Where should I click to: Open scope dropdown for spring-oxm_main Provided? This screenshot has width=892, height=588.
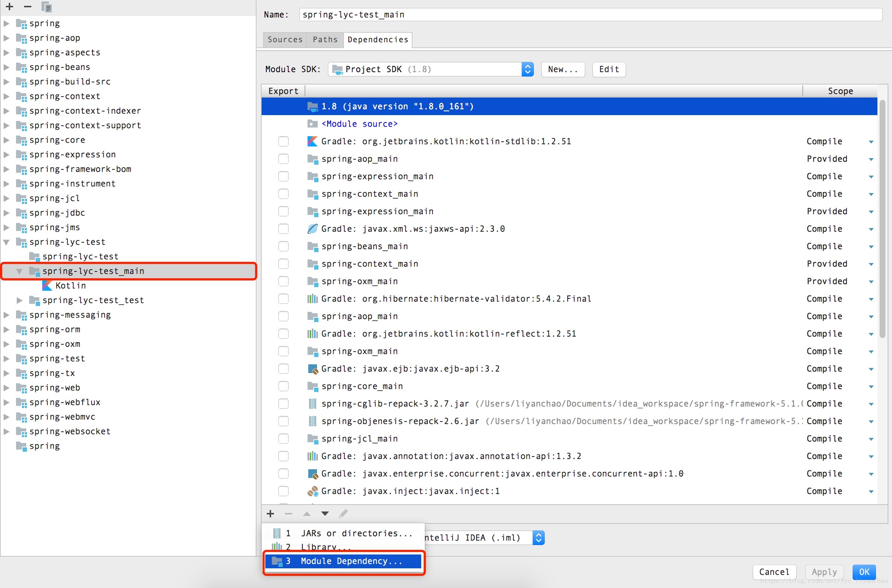point(871,282)
